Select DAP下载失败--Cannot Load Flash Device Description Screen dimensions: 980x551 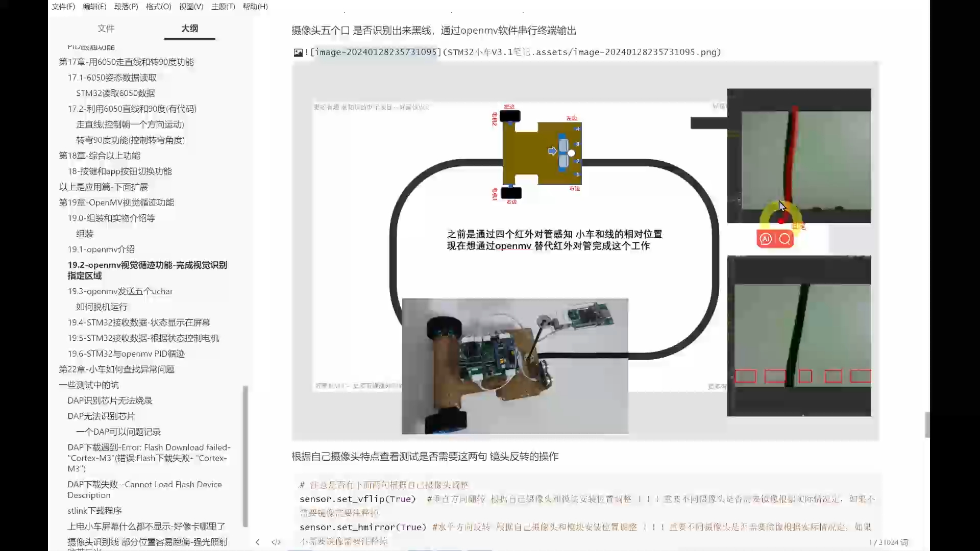click(144, 490)
